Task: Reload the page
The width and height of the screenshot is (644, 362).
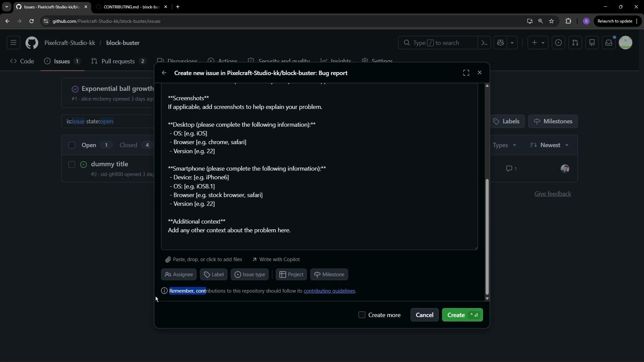Action: coord(32,21)
